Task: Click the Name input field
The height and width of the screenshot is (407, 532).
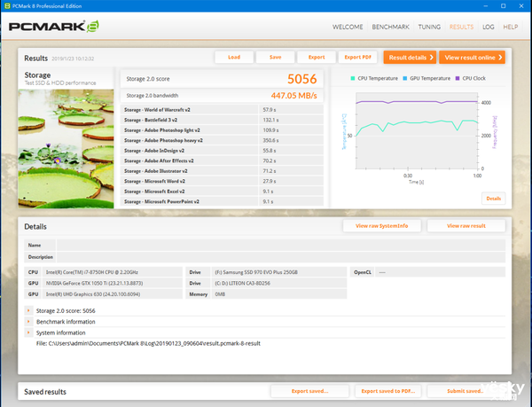Action: pos(281,246)
